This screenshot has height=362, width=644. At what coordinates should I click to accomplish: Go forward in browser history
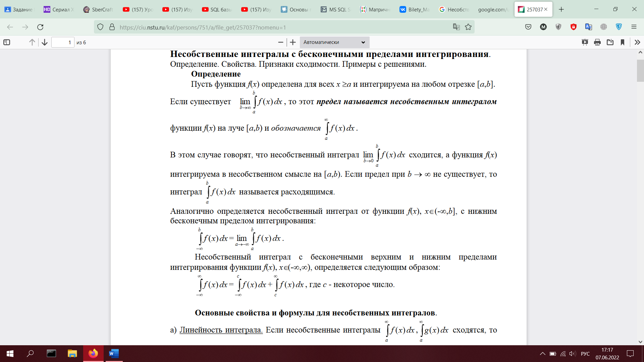pyautogui.click(x=25, y=27)
